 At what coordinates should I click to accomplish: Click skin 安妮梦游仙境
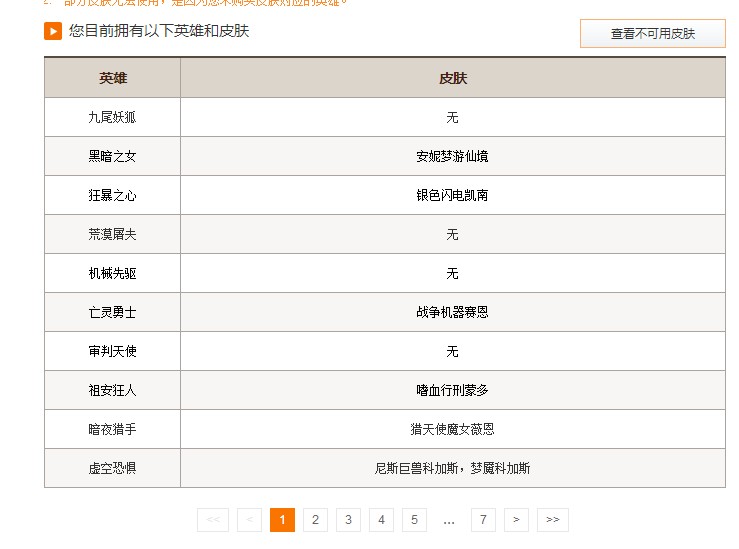click(x=452, y=156)
